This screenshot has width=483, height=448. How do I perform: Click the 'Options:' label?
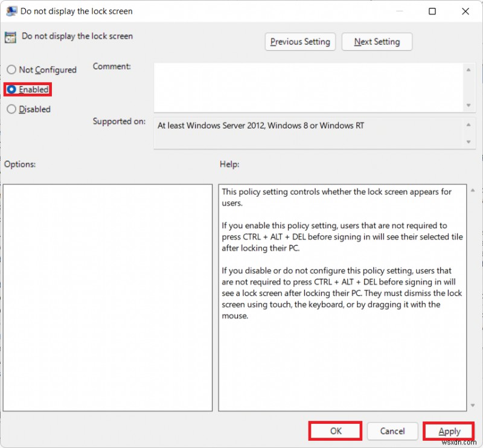click(x=20, y=164)
